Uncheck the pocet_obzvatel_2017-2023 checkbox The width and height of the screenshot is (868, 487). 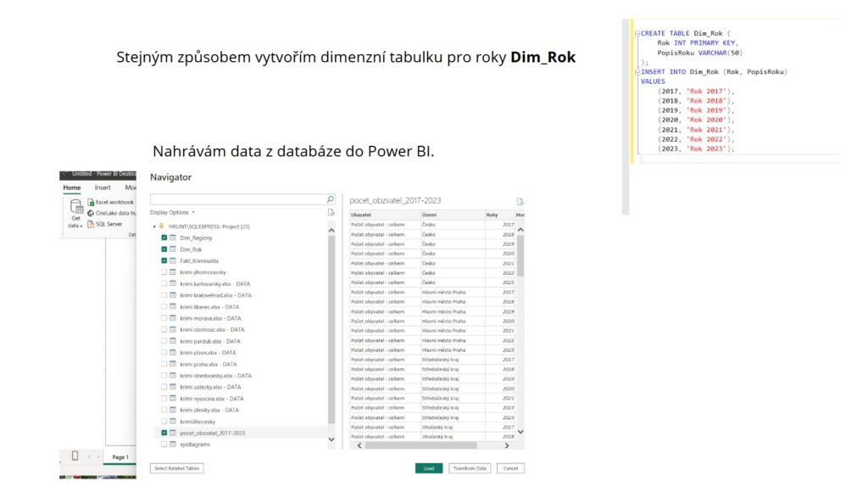pyautogui.click(x=164, y=433)
